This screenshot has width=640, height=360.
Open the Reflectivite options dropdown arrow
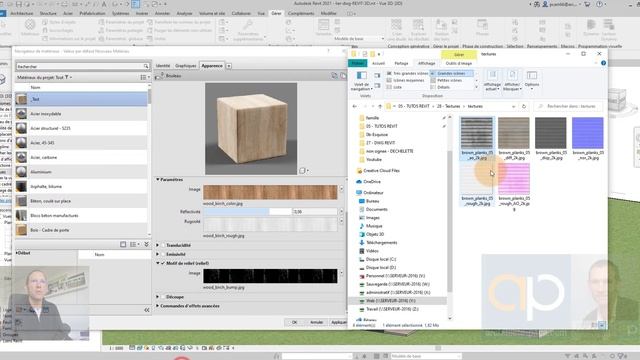coord(342,211)
